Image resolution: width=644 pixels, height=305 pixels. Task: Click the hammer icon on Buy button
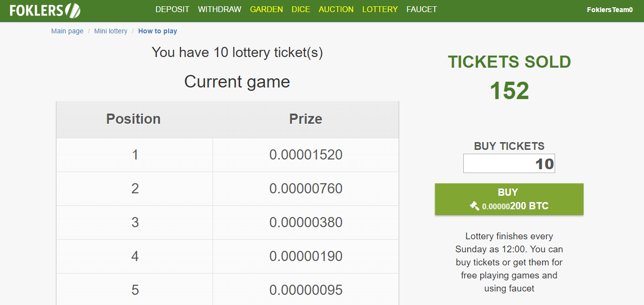474,206
